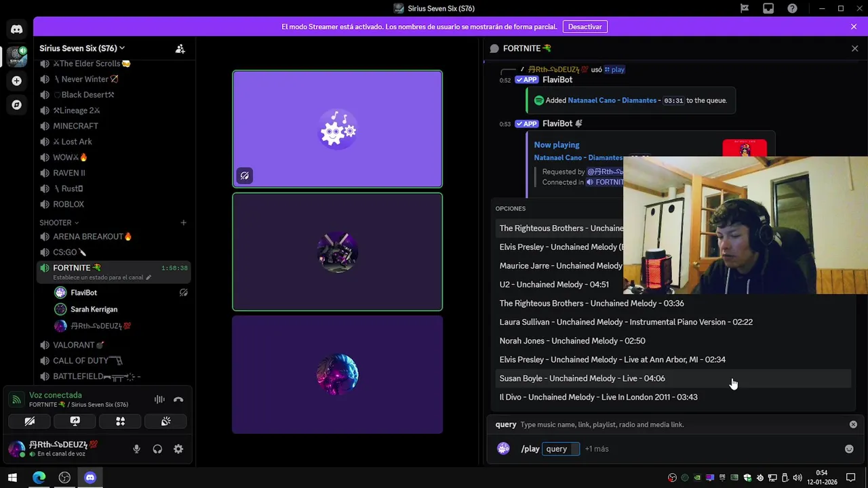Image resolution: width=868 pixels, height=488 pixels.
Task: Click camera-off icon next to FlaviBot in list
Action: click(183, 293)
